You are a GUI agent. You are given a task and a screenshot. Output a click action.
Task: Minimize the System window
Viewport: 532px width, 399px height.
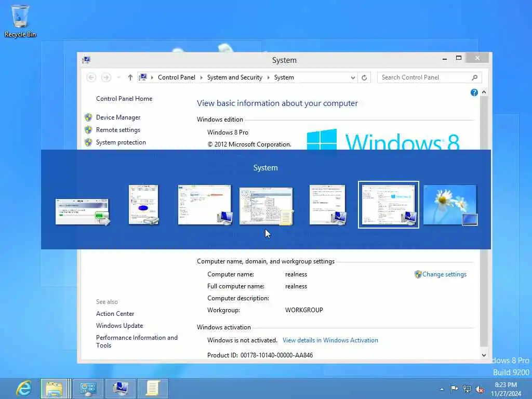point(445,59)
